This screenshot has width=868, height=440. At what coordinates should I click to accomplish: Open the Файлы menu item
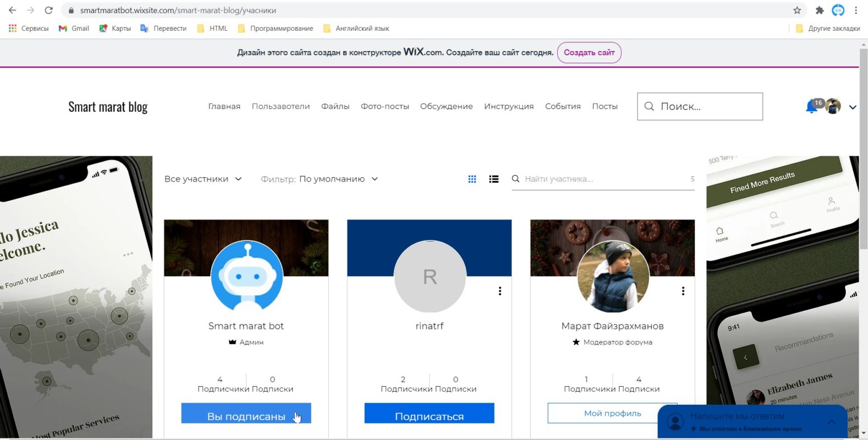click(335, 106)
